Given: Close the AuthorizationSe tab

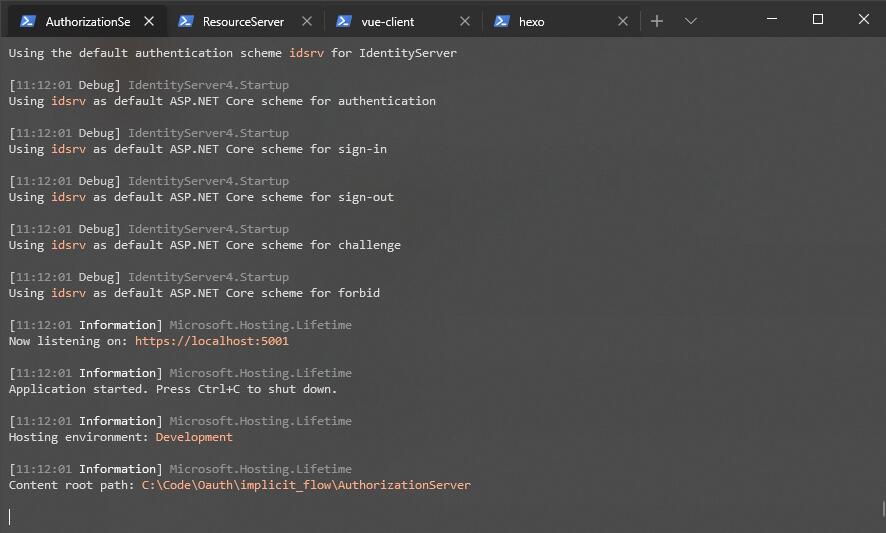Looking at the screenshot, I should pos(149,21).
